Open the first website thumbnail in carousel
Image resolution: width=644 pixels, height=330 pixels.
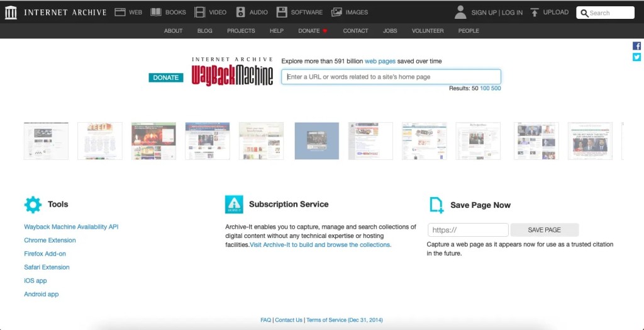coord(46,140)
